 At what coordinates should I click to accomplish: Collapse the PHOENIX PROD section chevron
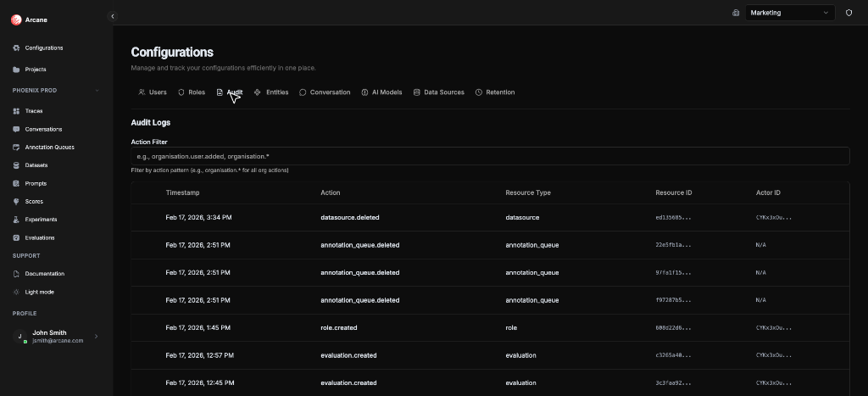pos(97,90)
